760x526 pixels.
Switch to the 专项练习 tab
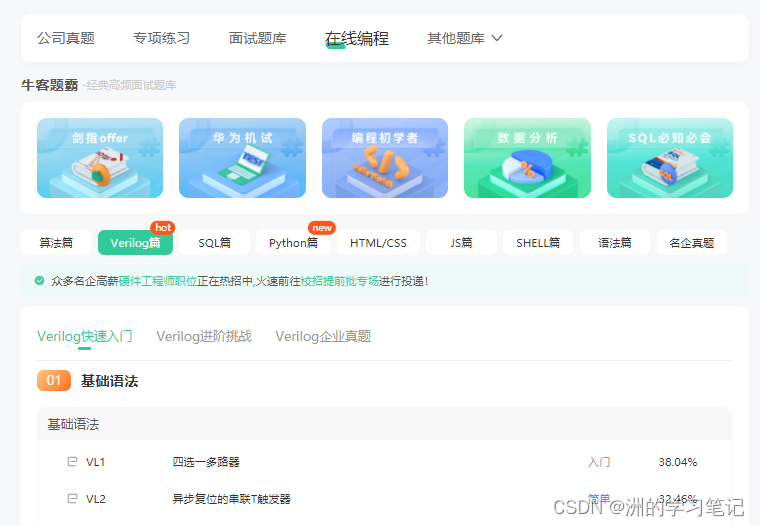tap(161, 38)
